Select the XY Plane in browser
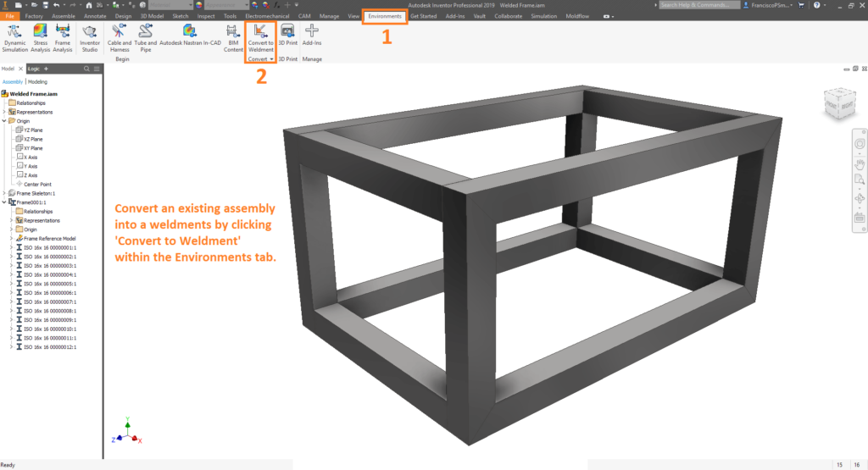 pyautogui.click(x=33, y=148)
